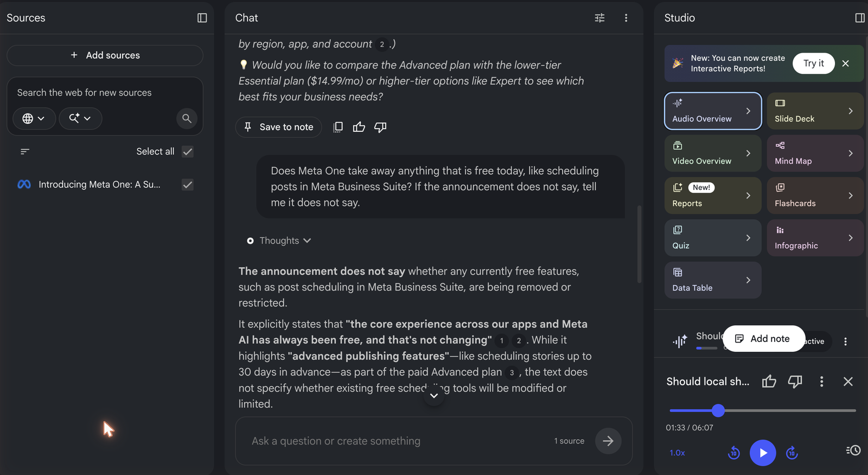The height and width of the screenshot is (475, 868).
Task: Customize Flashcards options arrow
Action: pyautogui.click(x=851, y=195)
